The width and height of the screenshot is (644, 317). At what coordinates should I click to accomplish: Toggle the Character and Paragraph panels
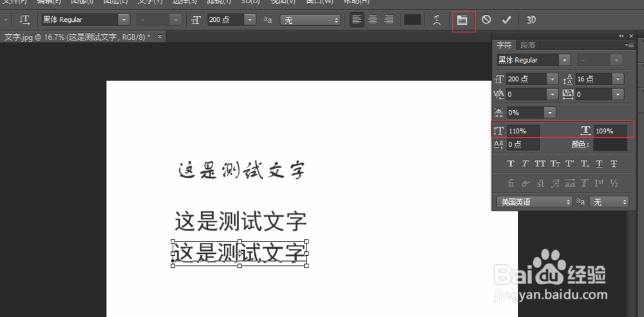click(x=462, y=20)
